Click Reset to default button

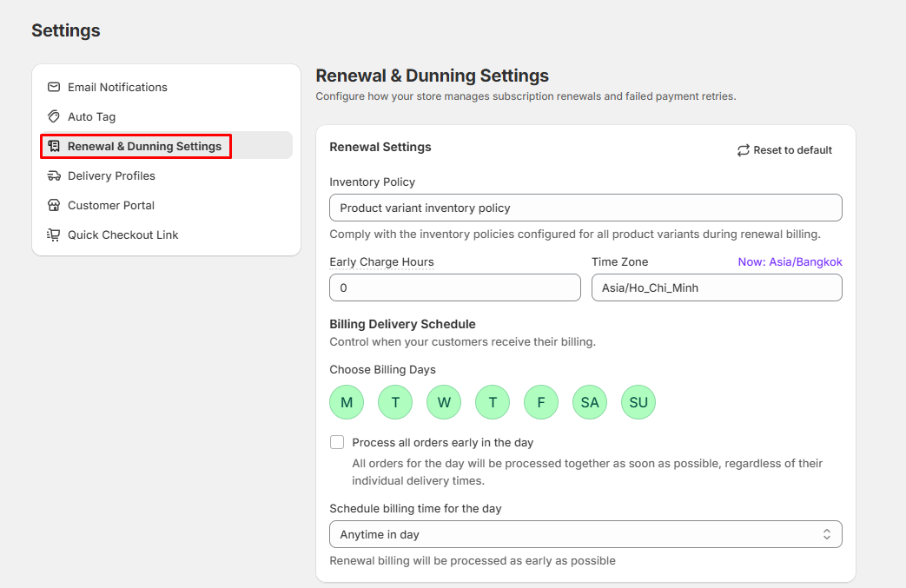(x=784, y=150)
